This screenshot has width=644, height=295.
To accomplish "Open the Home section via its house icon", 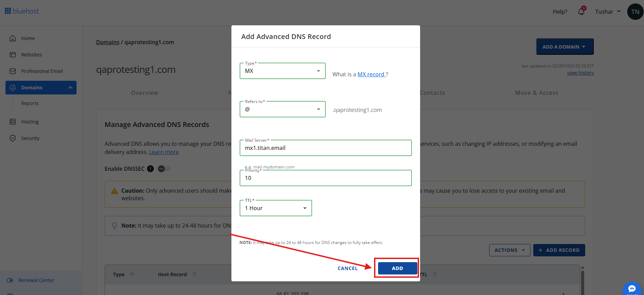I will (13, 38).
